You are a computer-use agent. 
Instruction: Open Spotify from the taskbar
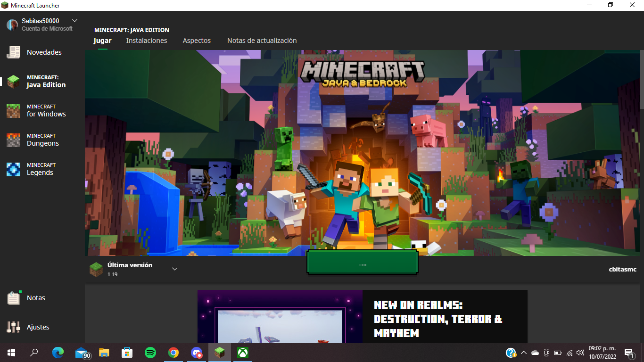tap(150, 353)
